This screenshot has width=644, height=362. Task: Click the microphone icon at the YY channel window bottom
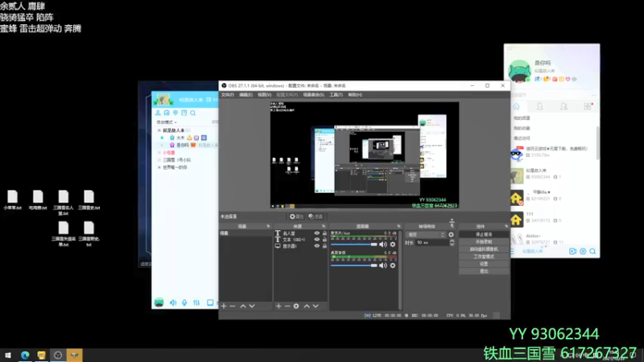184,302
